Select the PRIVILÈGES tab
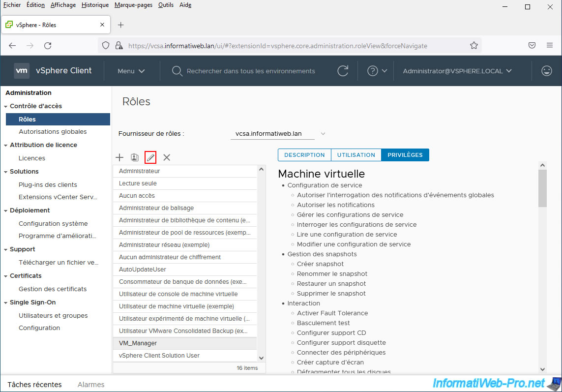This screenshot has width=562, height=392. point(405,155)
